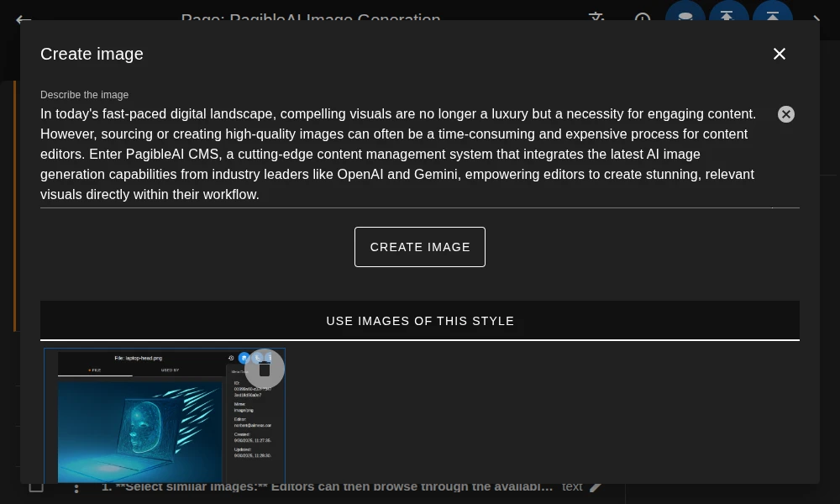Close the Create image dialog
This screenshot has width=840, height=504.
click(x=780, y=54)
